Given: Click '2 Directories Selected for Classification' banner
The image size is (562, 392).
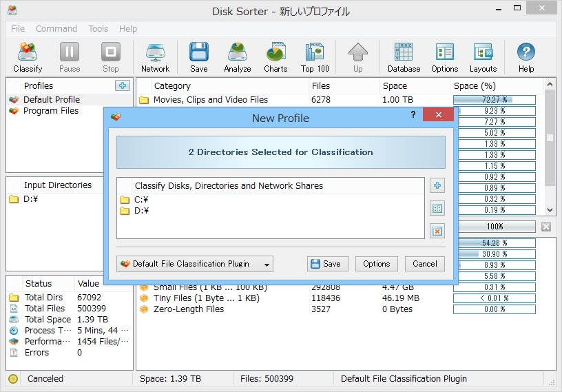Looking at the screenshot, I should tap(280, 152).
